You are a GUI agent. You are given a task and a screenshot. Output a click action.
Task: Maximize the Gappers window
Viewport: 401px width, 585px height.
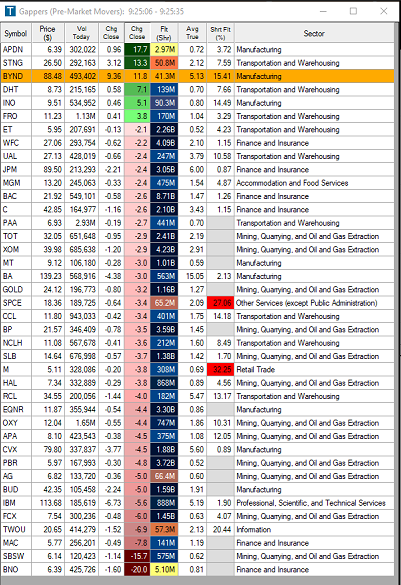tap(353, 11)
